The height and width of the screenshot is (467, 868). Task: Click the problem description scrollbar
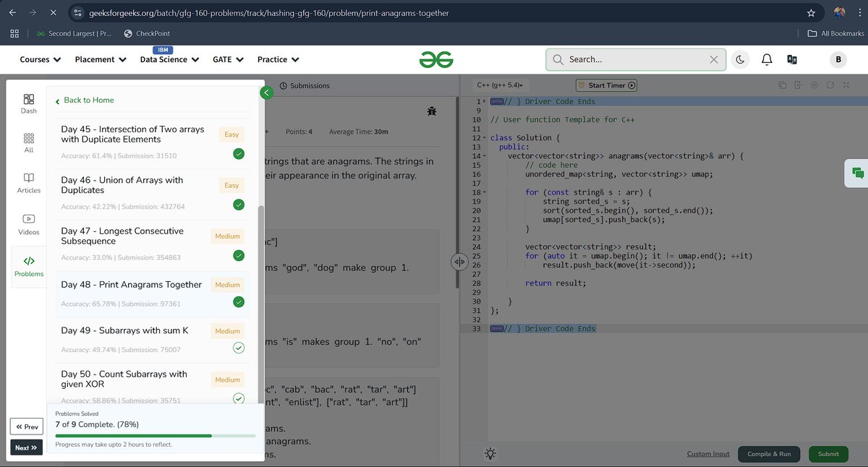(456, 194)
